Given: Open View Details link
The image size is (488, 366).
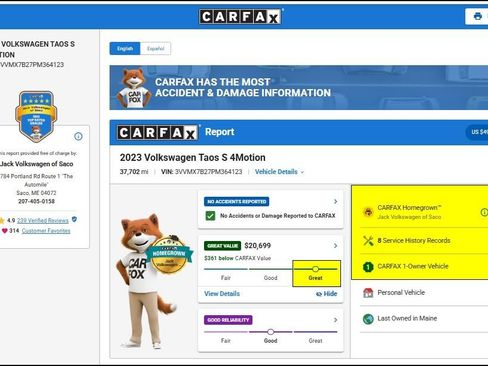Looking at the screenshot, I should (222, 294).
